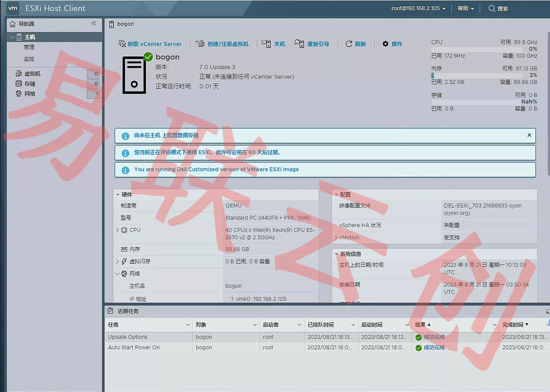Click the networking count badge 1
Image resolution: width=550 pixels, height=392 pixels.
[93, 94]
